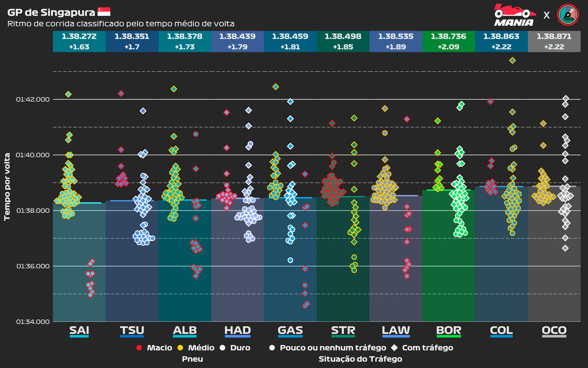The height and width of the screenshot is (368, 588).
Task: Select the SAI driver label
Action: coord(79,330)
